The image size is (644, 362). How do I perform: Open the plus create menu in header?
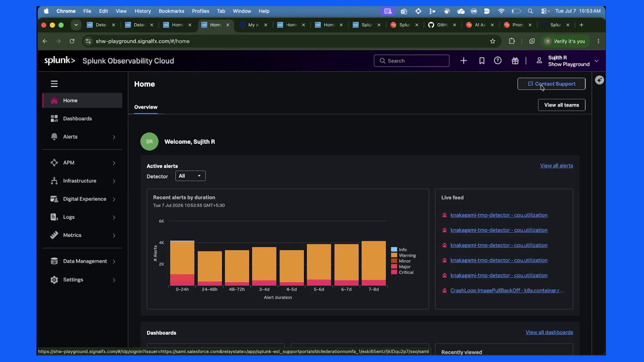tap(464, 61)
